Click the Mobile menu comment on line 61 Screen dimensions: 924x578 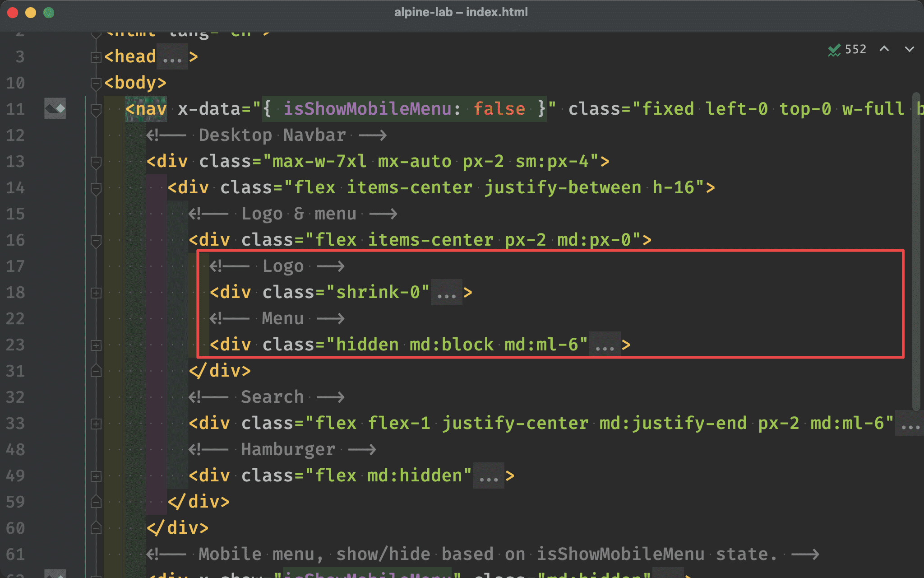(x=483, y=554)
